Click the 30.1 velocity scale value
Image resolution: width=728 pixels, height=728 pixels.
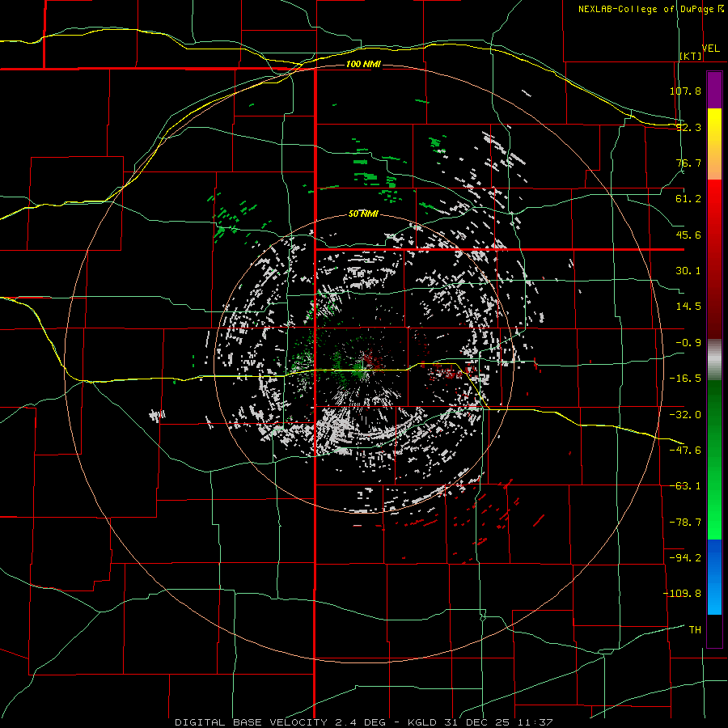pos(688,271)
